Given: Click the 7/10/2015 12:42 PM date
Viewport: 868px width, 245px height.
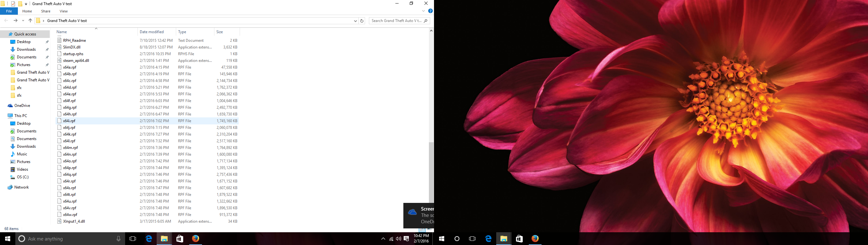Looking at the screenshot, I should pyautogui.click(x=155, y=41).
